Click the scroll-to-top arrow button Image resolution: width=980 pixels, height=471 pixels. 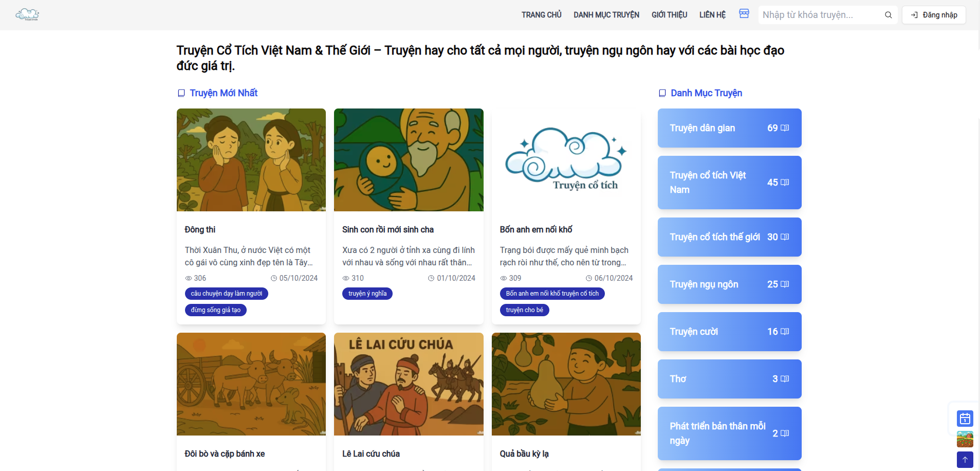click(965, 460)
